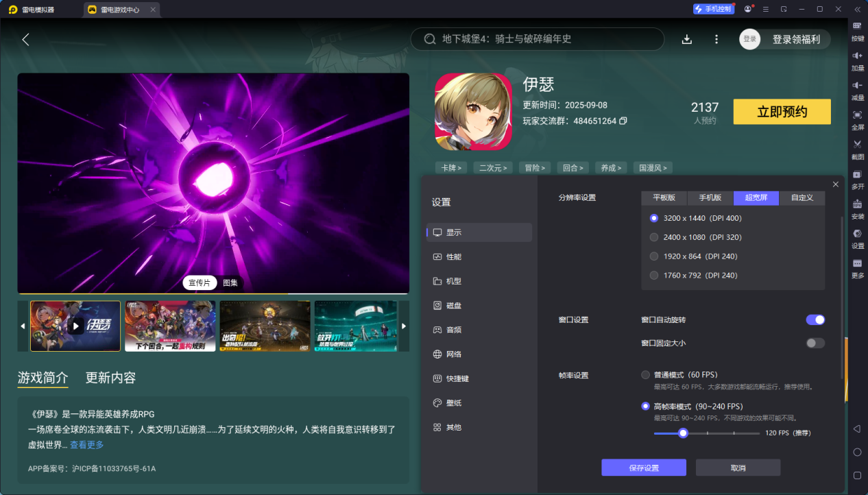Click the Android home circle icon

pyautogui.click(x=857, y=452)
